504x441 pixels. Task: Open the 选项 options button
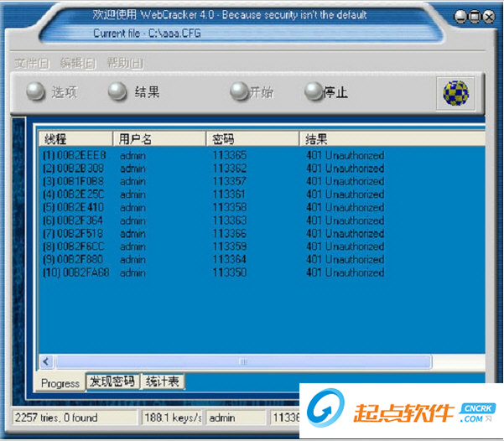[51, 92]
